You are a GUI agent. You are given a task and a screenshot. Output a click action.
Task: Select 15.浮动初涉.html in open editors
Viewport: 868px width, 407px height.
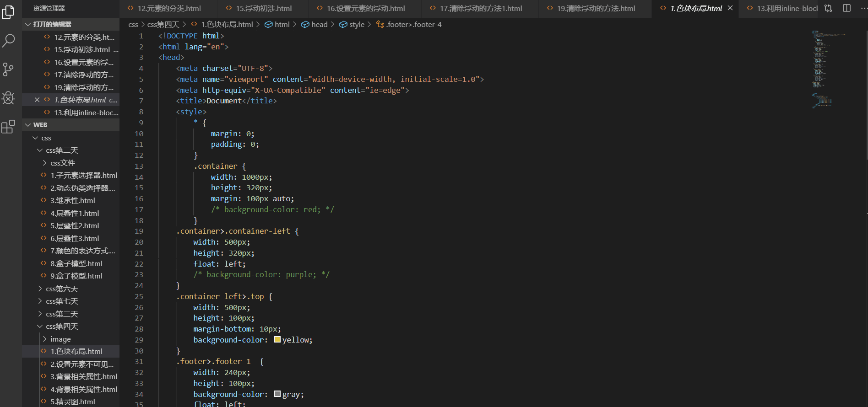(x=71, y=49)
